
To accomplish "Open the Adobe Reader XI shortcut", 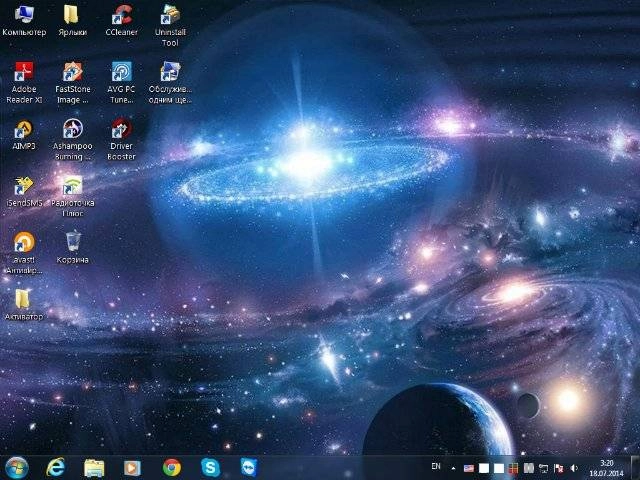I will 24,82.
